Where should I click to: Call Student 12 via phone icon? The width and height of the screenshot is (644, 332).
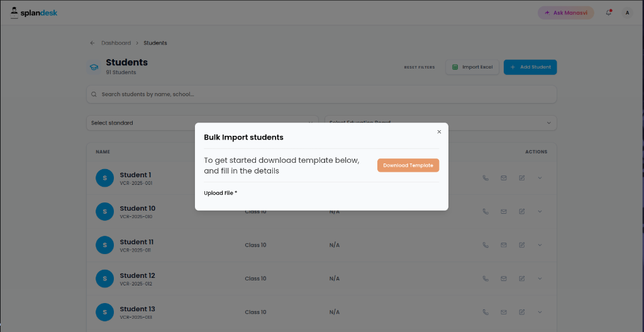pyautogui.click(x=486, y=279)
